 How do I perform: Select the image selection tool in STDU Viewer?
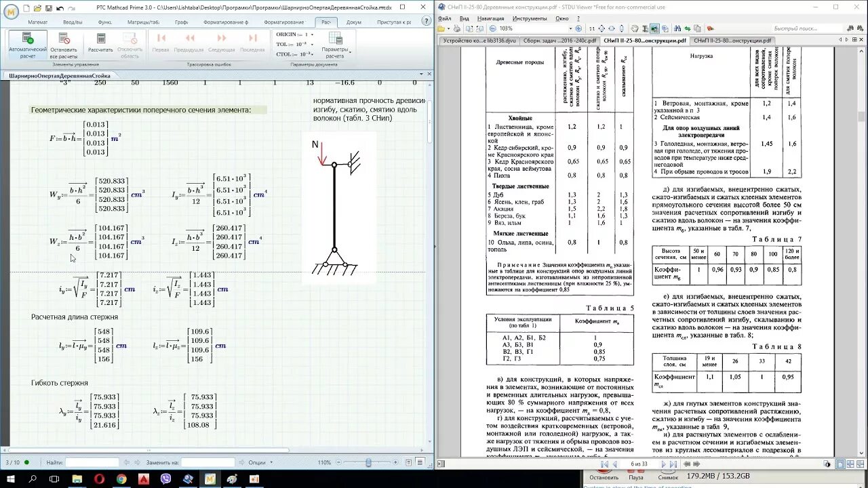click(654, 28)
